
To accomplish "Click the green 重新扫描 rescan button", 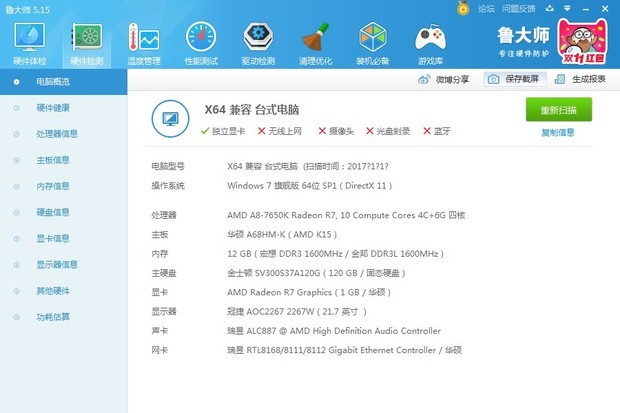I will [559, 110].
